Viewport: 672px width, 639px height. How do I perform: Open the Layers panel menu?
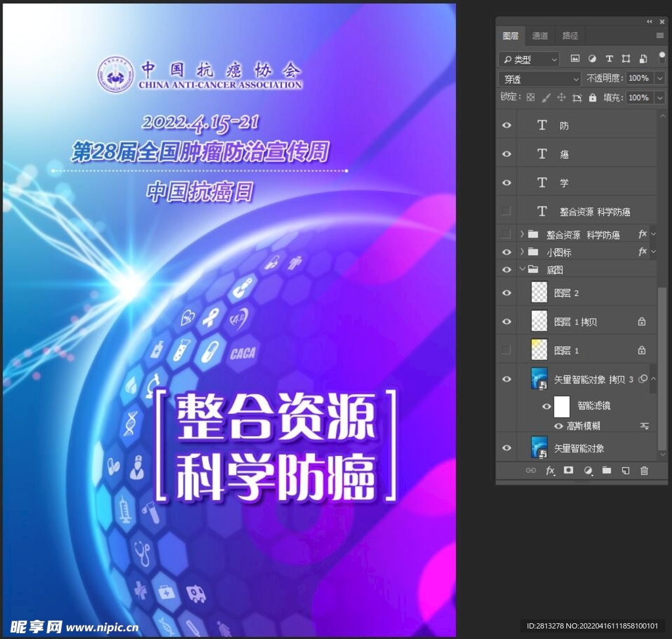[660, 35]
